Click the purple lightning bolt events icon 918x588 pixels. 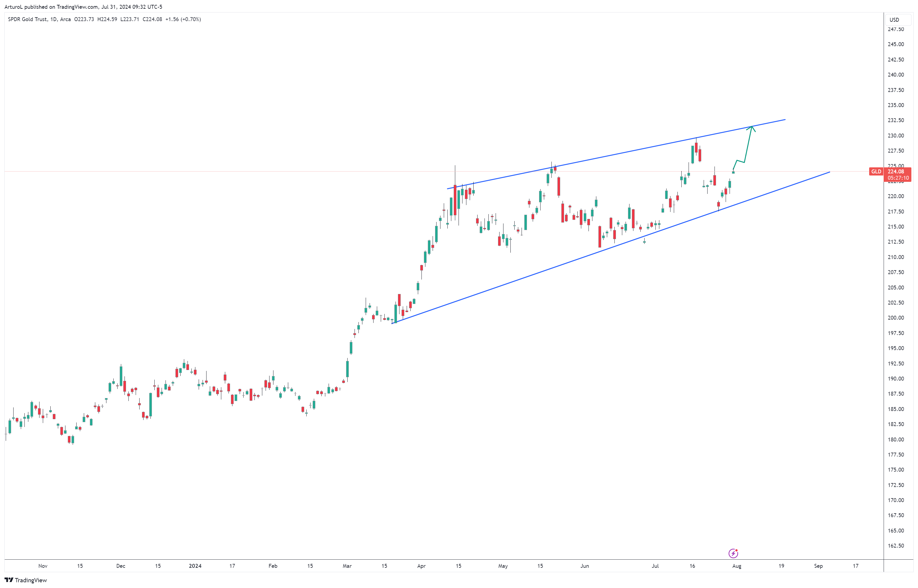pos(733,553)
